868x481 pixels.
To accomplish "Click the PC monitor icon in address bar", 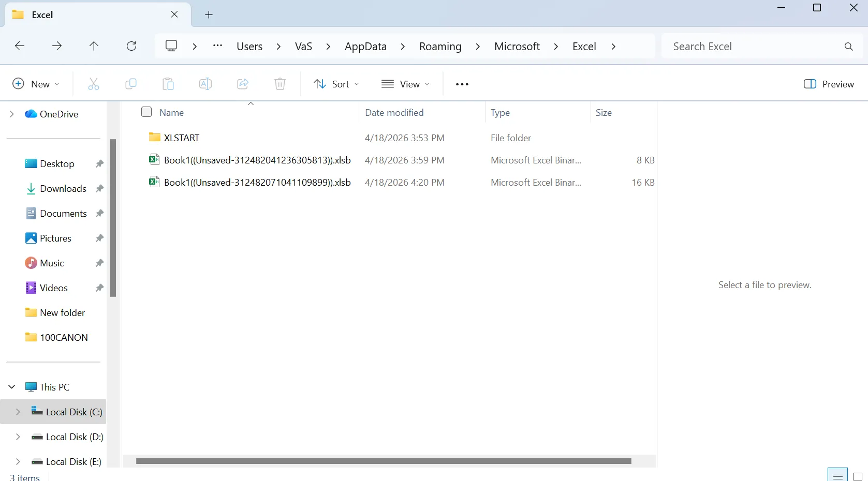I will [171, 46].
